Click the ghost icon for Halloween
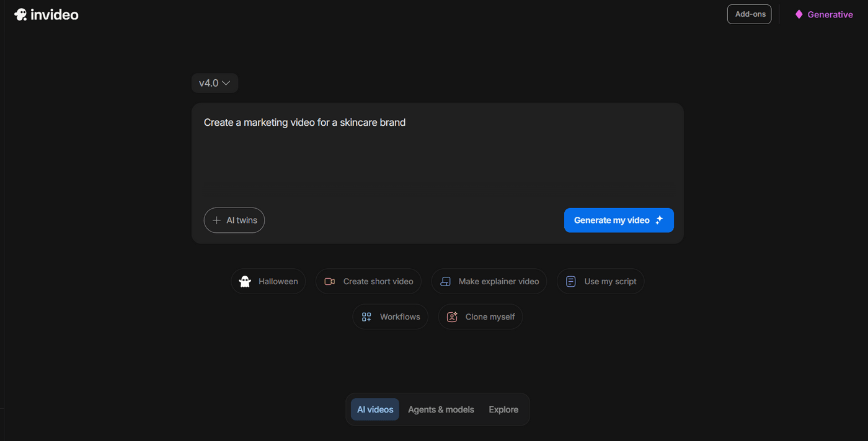The height and width of the screenshot is (441, 868). [x=245, y=281]
